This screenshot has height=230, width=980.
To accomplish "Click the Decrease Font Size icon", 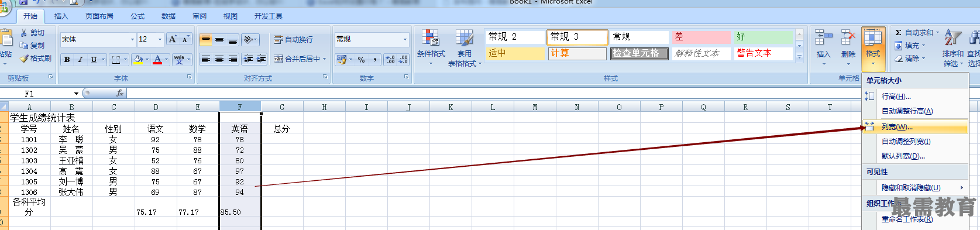I will tap(185, 39).
